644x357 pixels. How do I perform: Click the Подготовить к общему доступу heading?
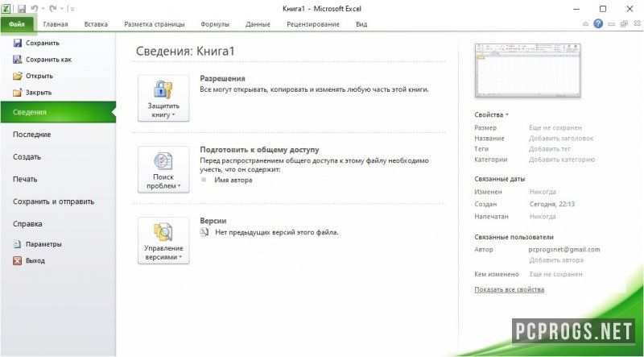click(x=259, y=150)
